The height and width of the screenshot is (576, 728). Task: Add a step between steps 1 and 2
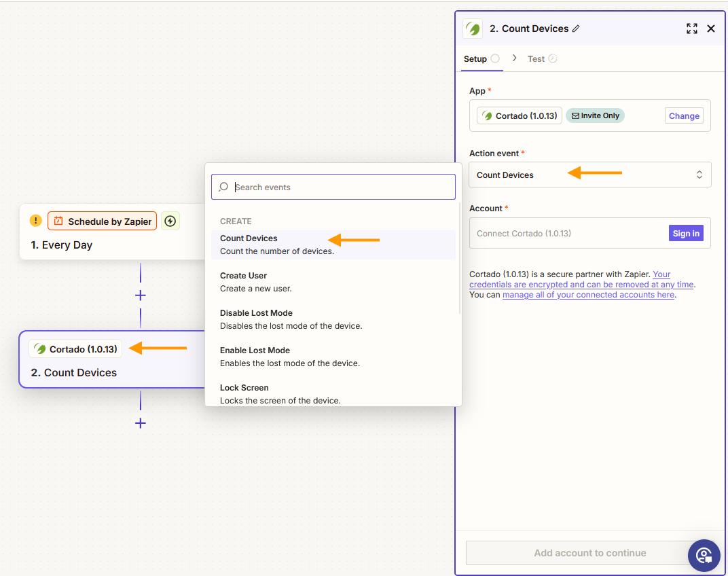[x=140, y=295]
